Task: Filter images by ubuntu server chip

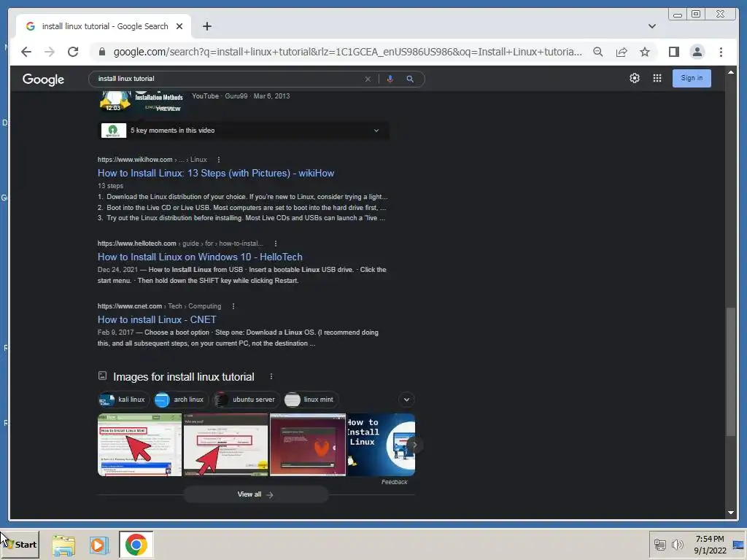Action: (247, 400)
